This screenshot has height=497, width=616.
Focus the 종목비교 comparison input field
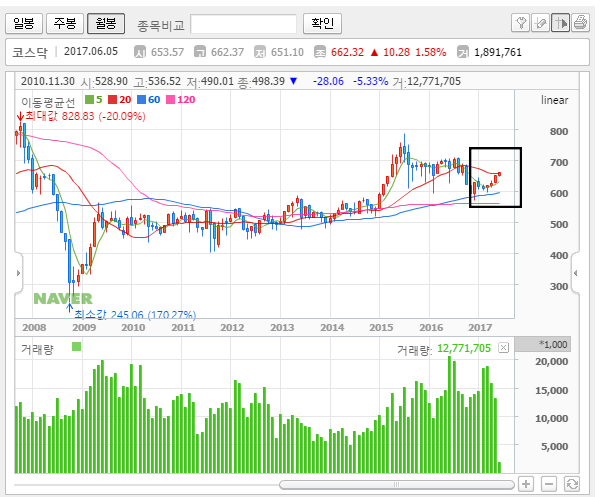243,24
